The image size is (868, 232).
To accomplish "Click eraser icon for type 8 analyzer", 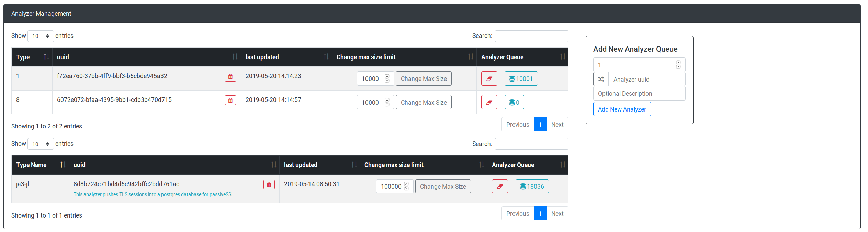I will pyautogui.click(x=489, y=103).
